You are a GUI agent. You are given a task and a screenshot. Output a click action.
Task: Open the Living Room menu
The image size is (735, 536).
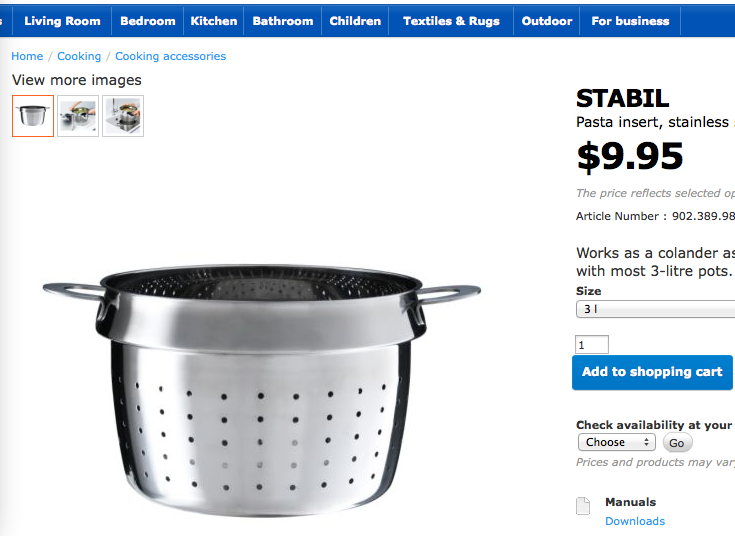click(x=62, y=21)
